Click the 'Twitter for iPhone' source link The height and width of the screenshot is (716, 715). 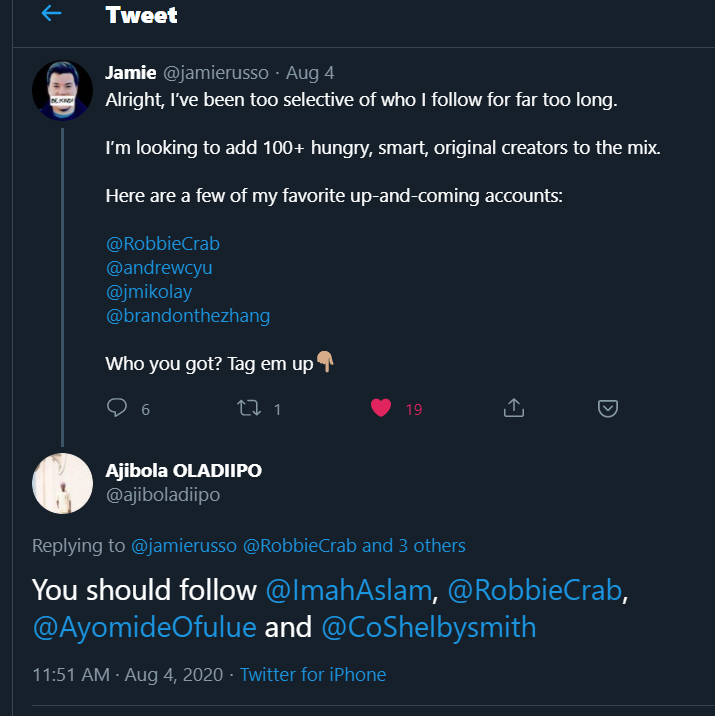pos(313,674)
